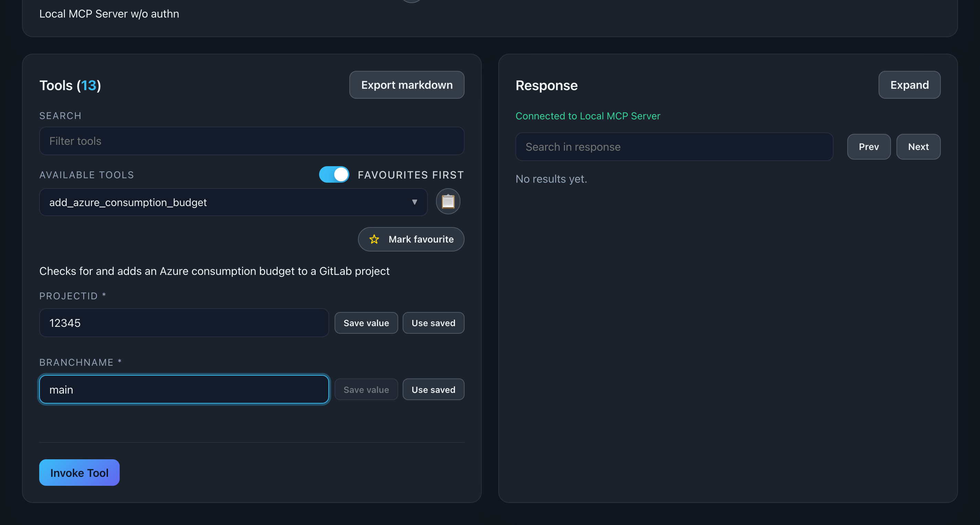Expand the Response panel
This screenshot has height=525, width=980.
[x=909, y=85]
